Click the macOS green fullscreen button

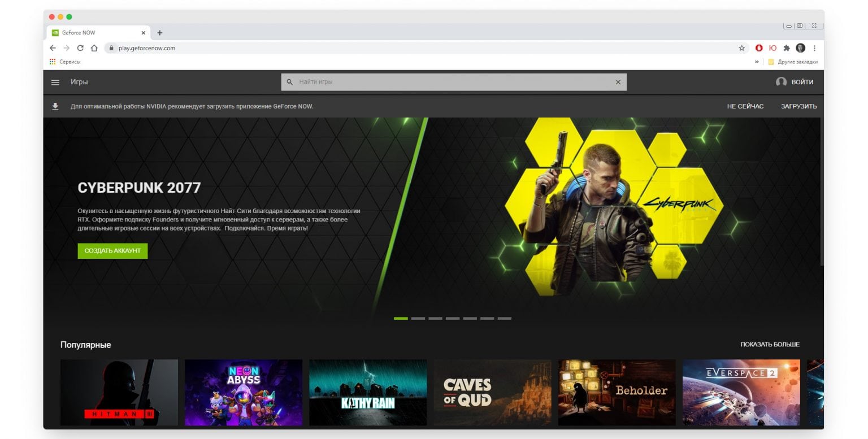tap(69, 17)
